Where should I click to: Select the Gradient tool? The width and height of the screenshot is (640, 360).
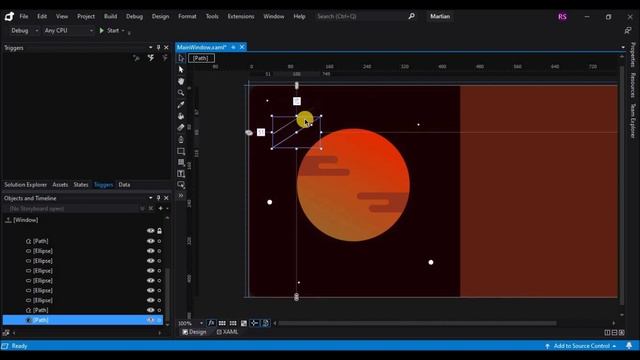click(x=181, y=128)
